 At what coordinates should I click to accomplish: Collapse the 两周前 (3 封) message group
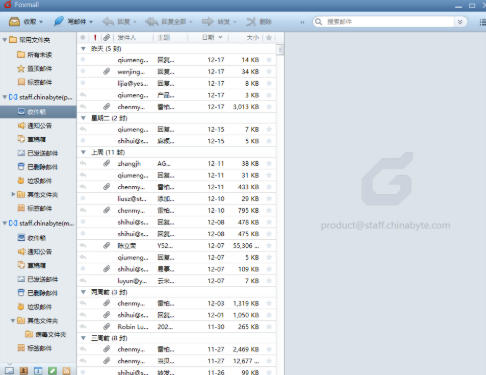(x=83, y=292)
